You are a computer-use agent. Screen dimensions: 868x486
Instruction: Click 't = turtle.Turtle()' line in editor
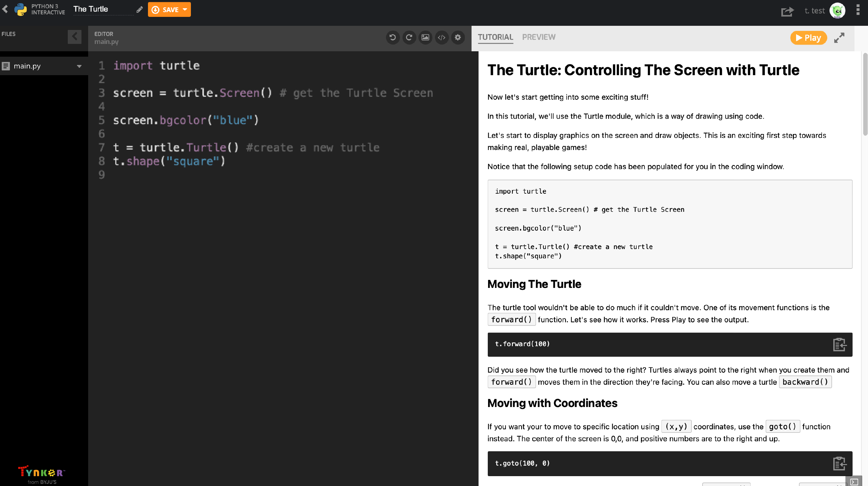coord(246,147)
